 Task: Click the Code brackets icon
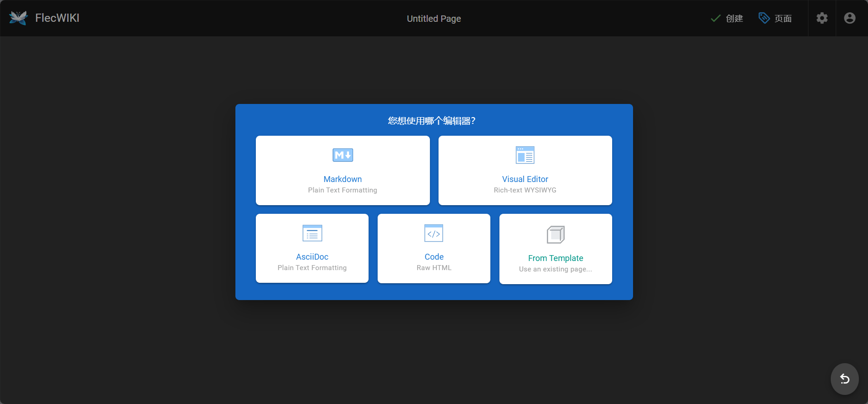(x=434, y=233)
